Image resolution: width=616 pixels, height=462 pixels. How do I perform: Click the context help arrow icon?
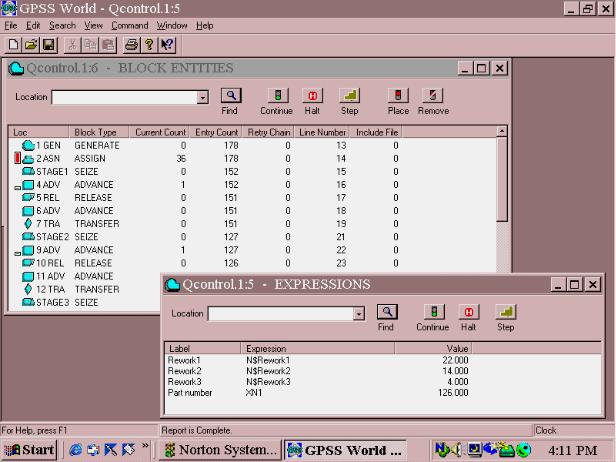[x=167, y=45]
